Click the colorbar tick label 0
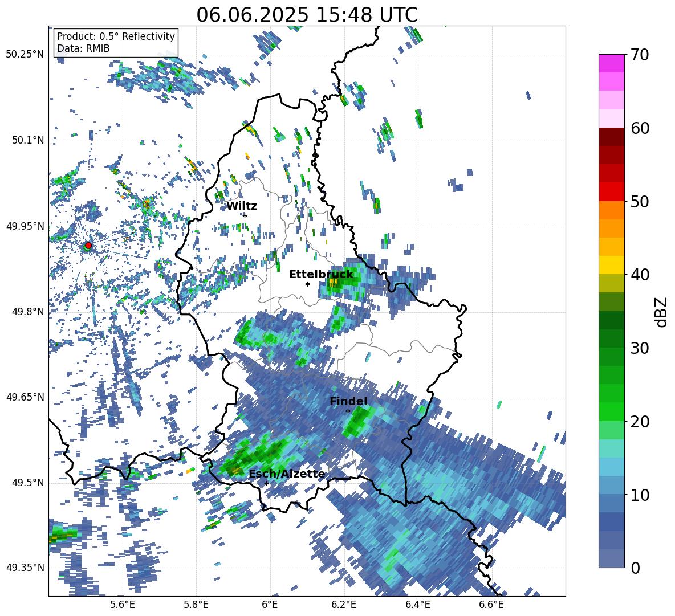Image resolution: width=675 pixels, height=616 pixels. pos(635,568)
